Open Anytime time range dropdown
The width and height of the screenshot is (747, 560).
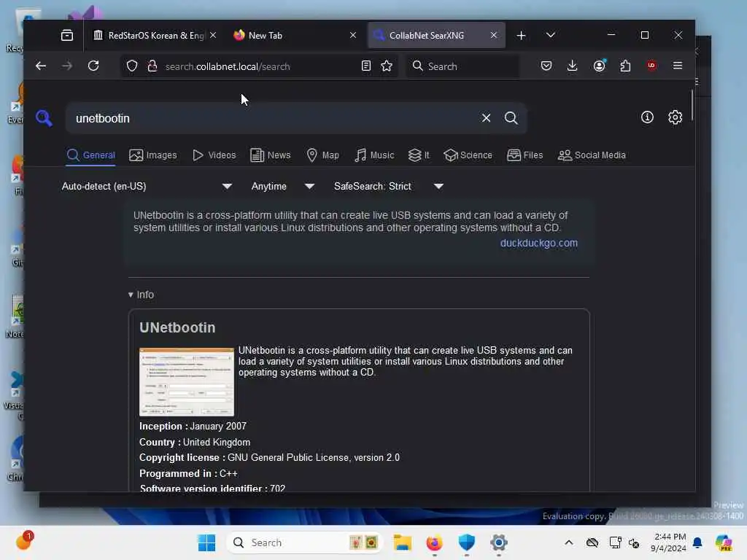[x=283, y=186]
